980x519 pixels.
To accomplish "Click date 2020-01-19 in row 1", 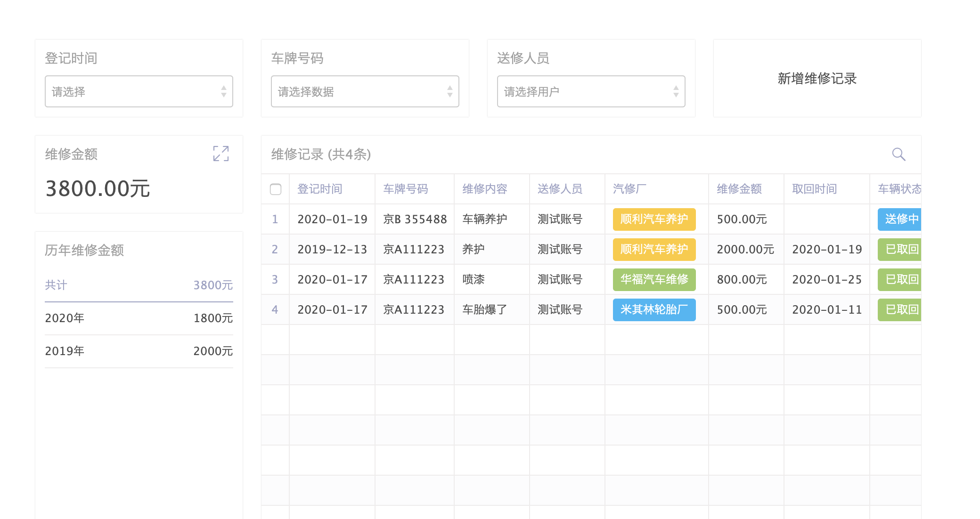I will point(332,219).
